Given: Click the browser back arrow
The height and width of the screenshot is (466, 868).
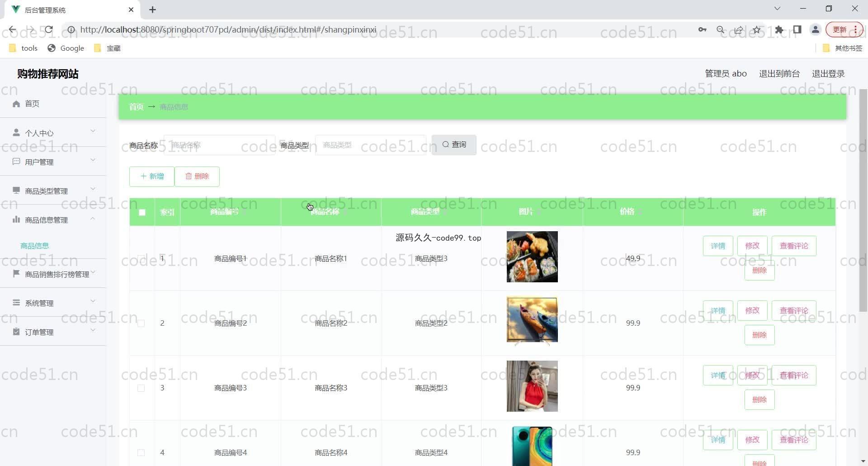Looking at the screenshot, I should pyautogui.click(x=12, y=30).
